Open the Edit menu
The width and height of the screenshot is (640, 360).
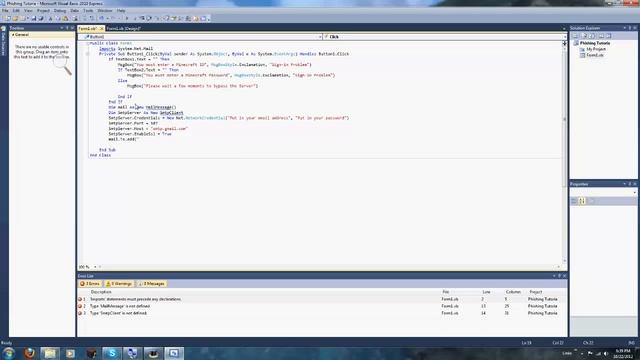point(16,11)
